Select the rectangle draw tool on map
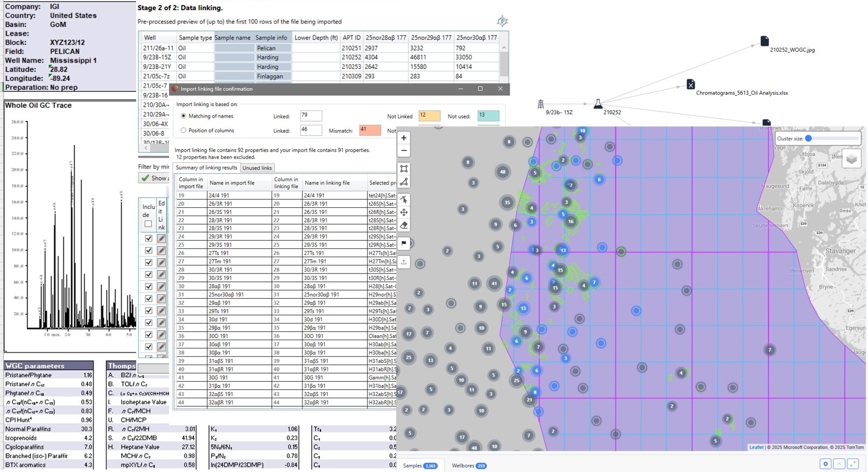This screenshot has height=472, width=868. click(x=404, y=169)
